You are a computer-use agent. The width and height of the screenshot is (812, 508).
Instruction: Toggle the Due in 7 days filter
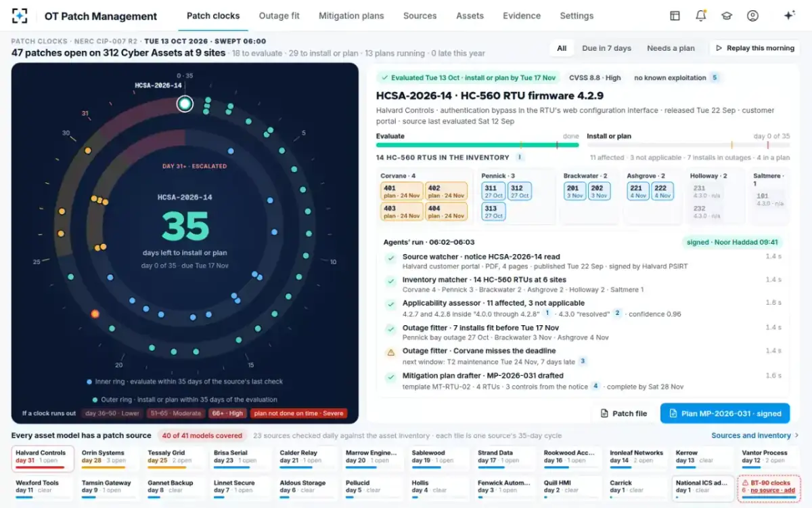pyautogui.click(x=606, y=48)
